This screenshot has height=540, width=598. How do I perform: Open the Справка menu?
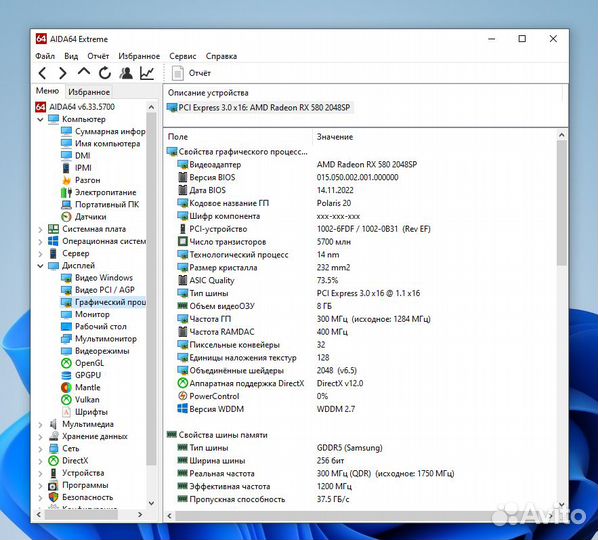[x=221, y=56]
